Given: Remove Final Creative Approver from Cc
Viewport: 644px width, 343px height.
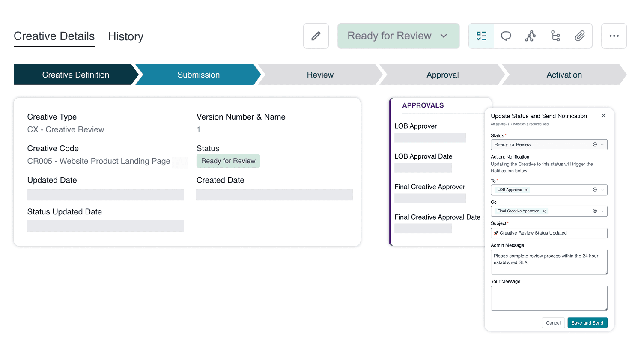Looking at the screenshot, I should (544, 211).
